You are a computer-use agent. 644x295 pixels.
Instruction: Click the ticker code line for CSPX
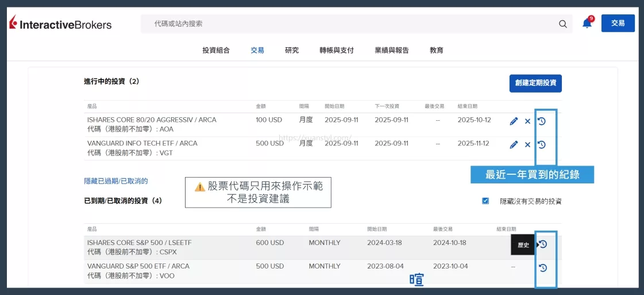tap(132, 252)
